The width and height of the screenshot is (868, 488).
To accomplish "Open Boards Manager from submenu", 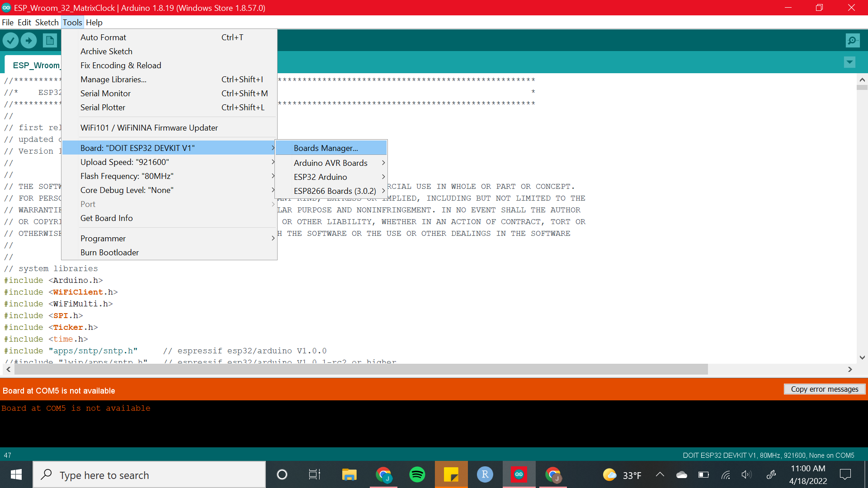I will coord(331,148).
